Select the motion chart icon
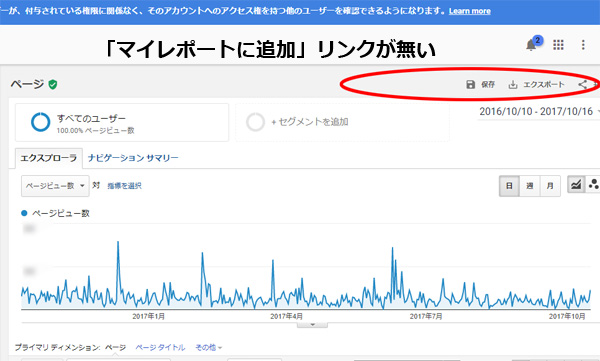The image size is (600, 361). 593,185
